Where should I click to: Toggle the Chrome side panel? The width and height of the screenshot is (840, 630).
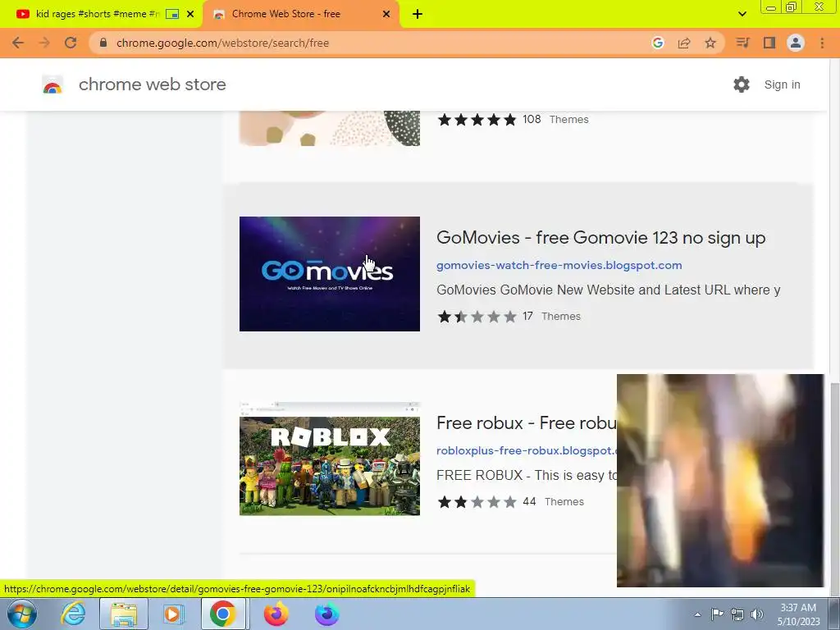[769, 43]
